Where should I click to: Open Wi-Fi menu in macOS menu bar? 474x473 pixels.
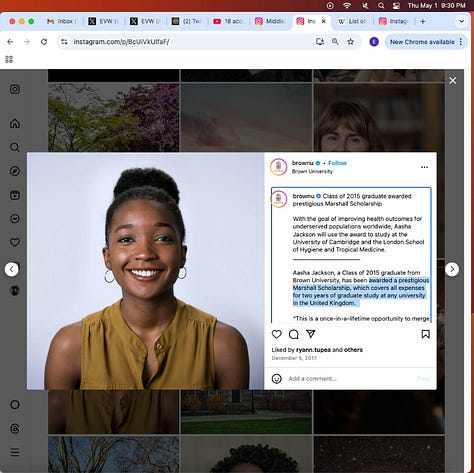click(x=347, y=5)
